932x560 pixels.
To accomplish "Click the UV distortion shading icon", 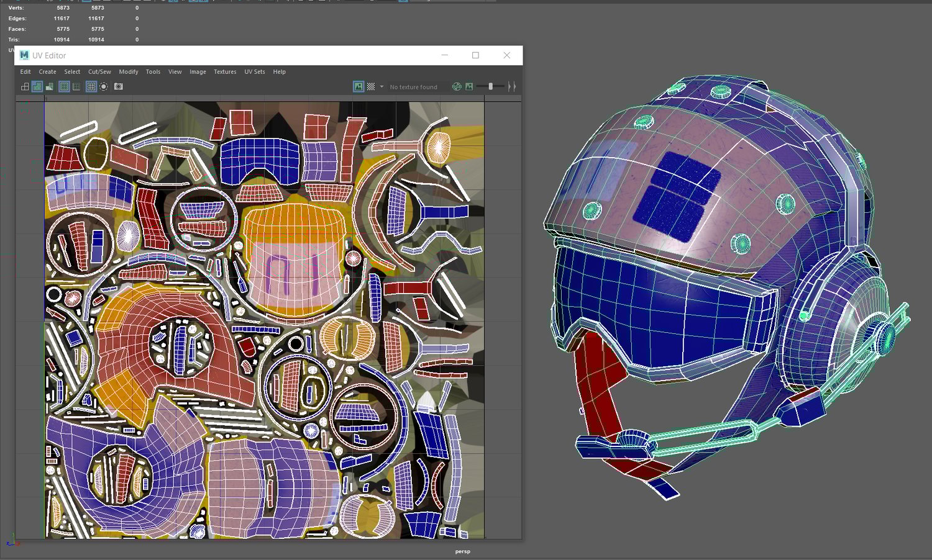I will [50, 87].
